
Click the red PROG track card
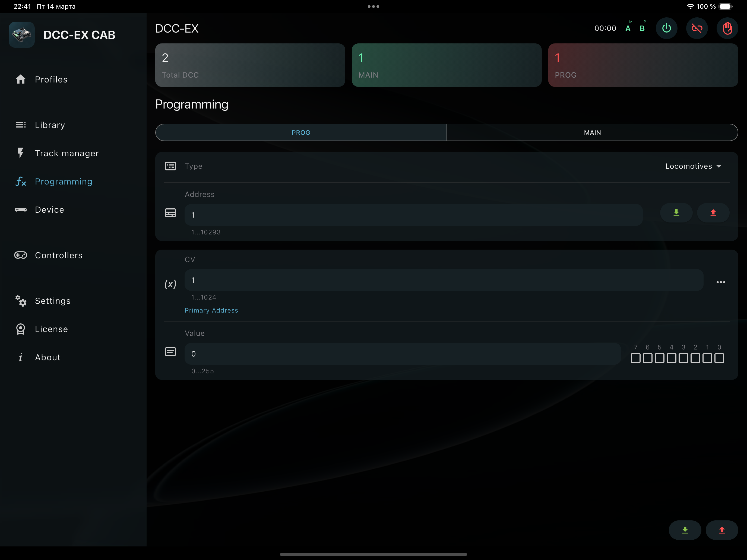(643, 65)
